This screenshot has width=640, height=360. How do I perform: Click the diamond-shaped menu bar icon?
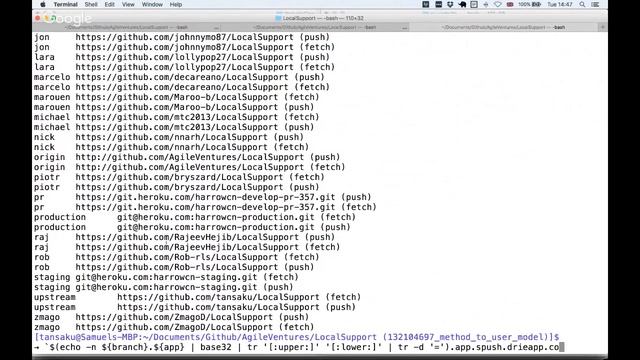[x=498, y=4]
